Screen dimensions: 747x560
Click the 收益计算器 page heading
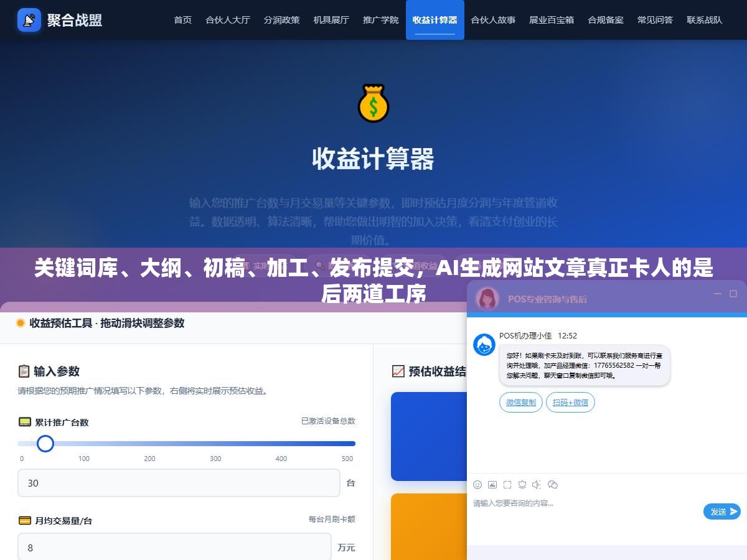[x=374, y=159]
